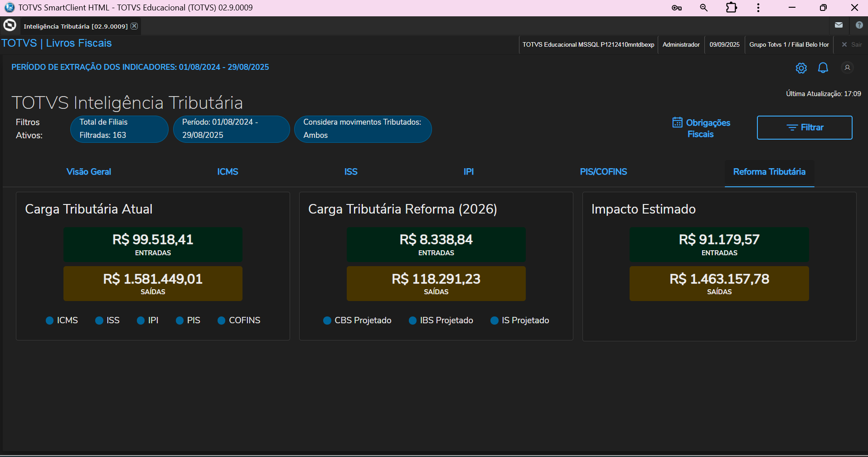The width and height of the screenshot is (868, 457).
Task: Click the mail envelope icon
Action: point(839,25)
